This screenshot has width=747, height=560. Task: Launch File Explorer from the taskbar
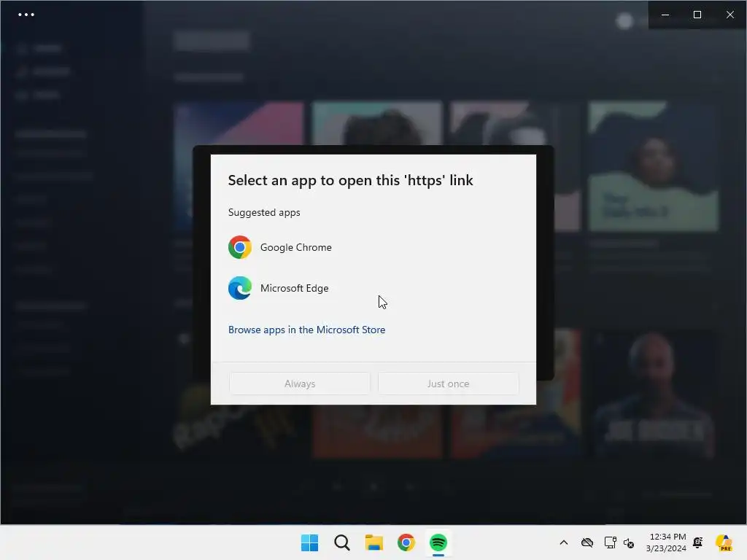[374, 542]
